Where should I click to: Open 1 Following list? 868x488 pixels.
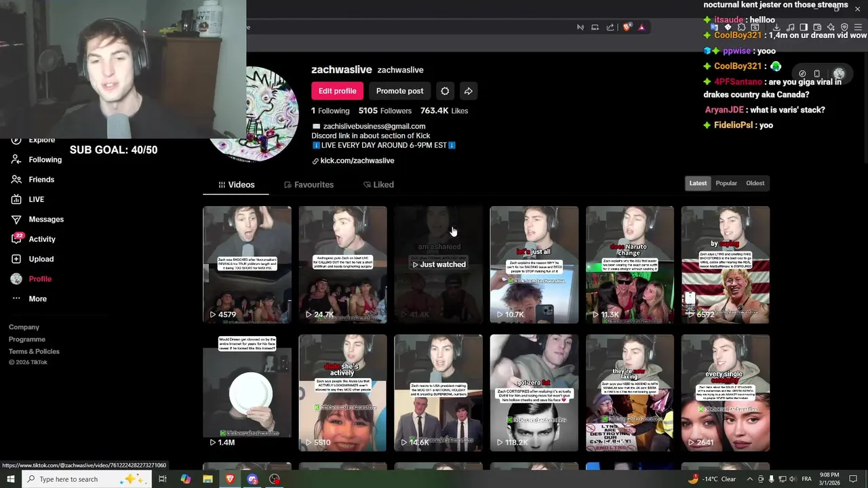pyautogui.click(x=330, y=110)
